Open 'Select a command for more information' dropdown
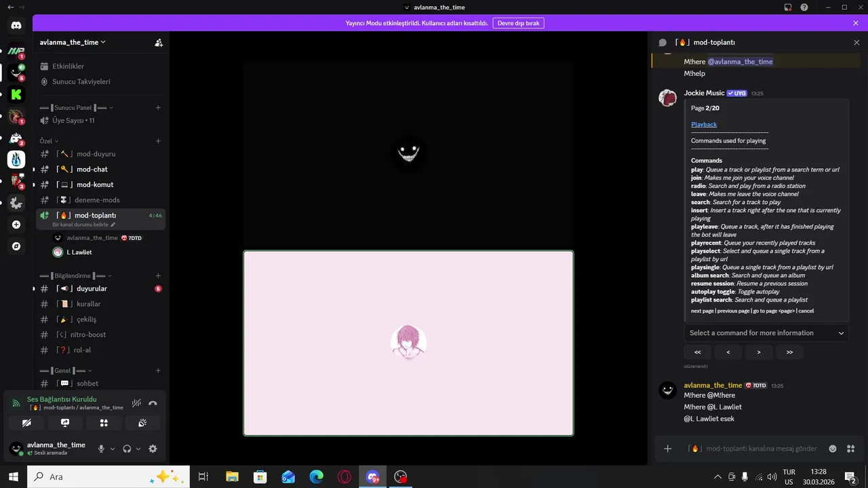 click(x=766, y=333)
